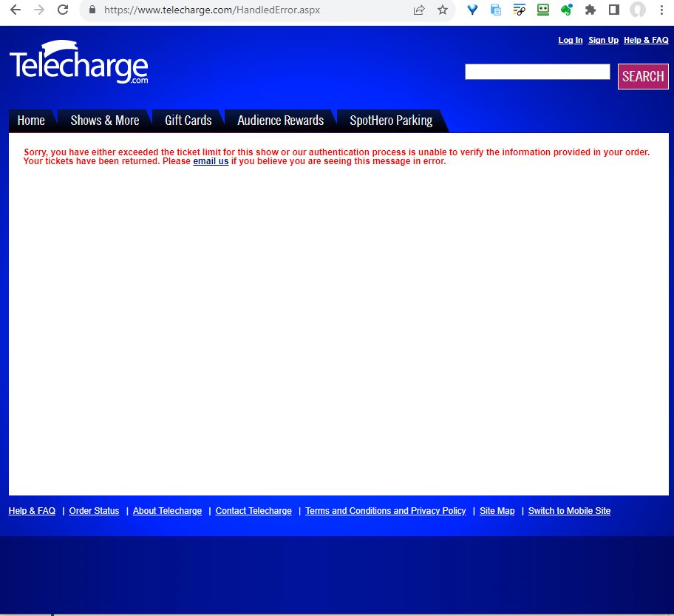The image size is (674, 616).
Task: Click Switch to Mobile Site link
Action: (569, 511)
